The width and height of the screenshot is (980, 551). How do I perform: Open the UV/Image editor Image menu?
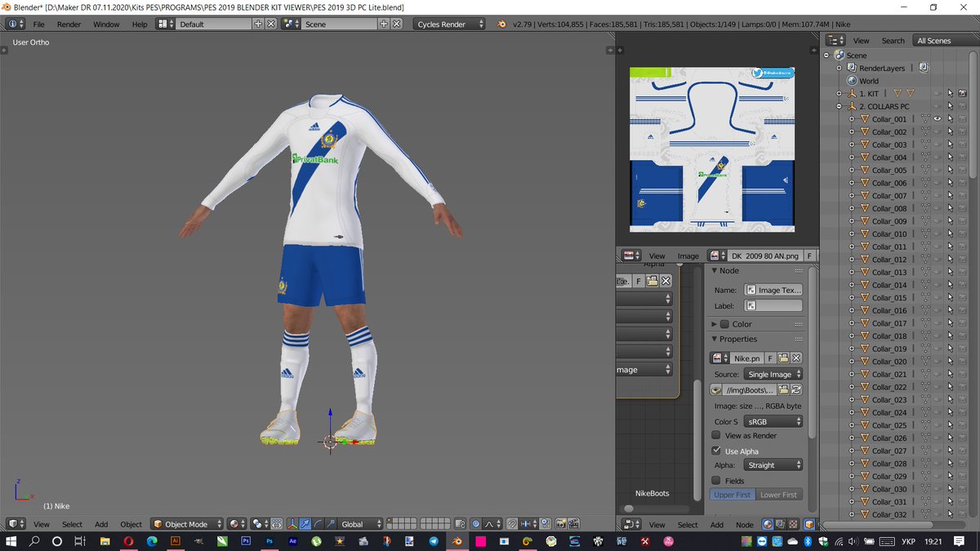point(688,256)
